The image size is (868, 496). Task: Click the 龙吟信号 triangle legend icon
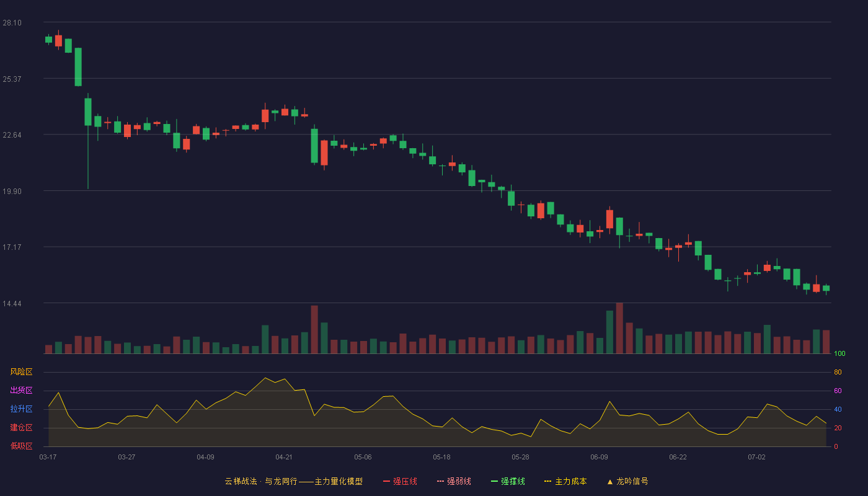tap(610, 482)
